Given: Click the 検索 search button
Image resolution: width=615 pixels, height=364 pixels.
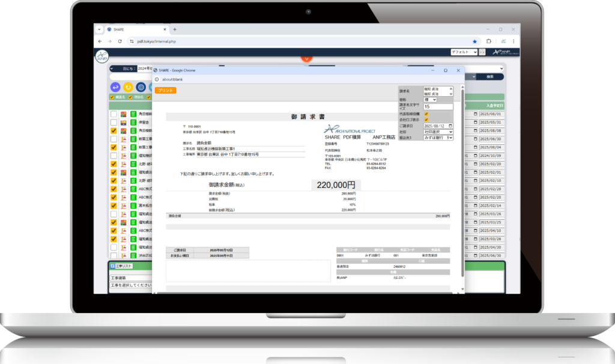Looking at the screenshot, I should 490,77.
